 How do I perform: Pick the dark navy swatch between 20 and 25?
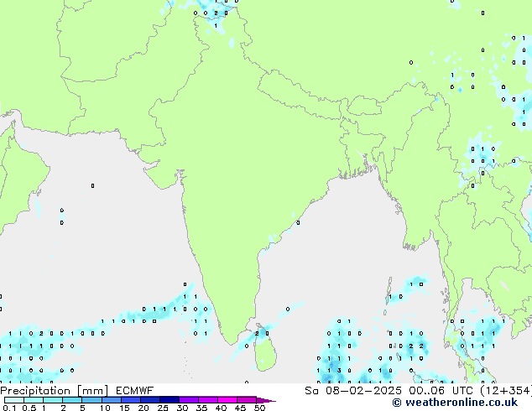pos(152,400)
